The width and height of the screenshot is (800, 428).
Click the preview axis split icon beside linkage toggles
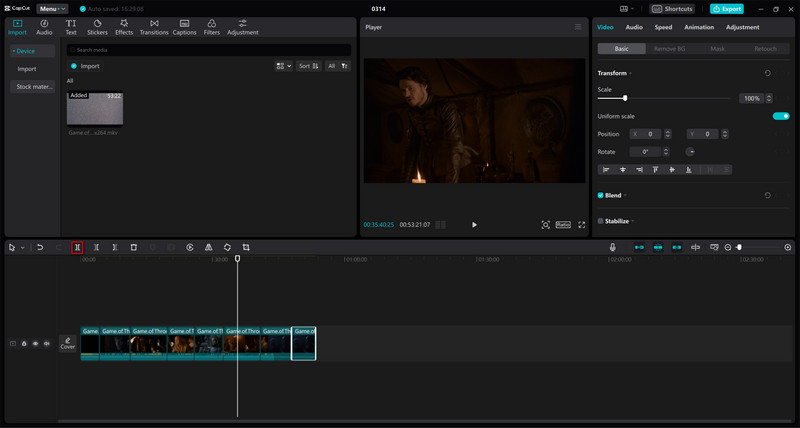coord(695,247)
